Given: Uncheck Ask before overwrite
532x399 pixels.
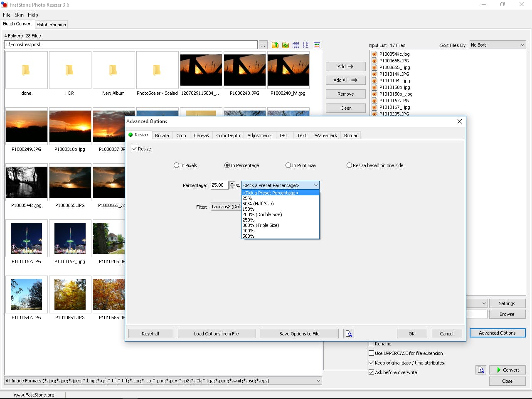Looking at the screenshot, I should click(372, 372).
